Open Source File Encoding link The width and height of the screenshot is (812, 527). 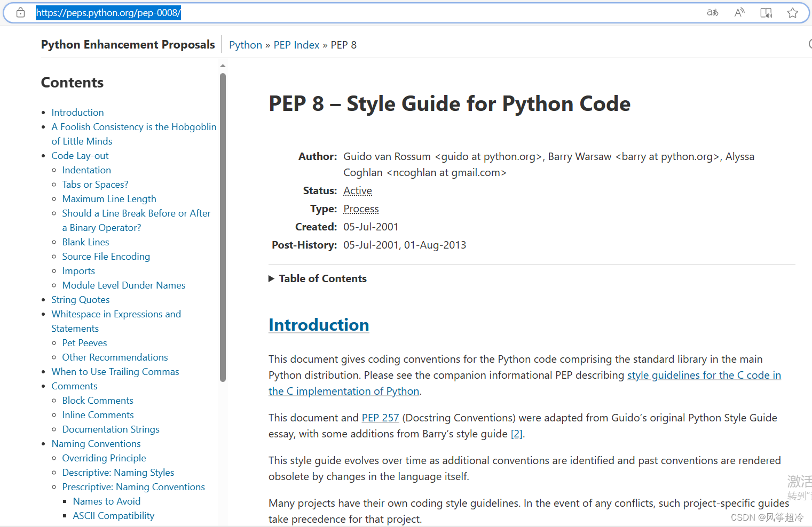click(x=106, y=257)
